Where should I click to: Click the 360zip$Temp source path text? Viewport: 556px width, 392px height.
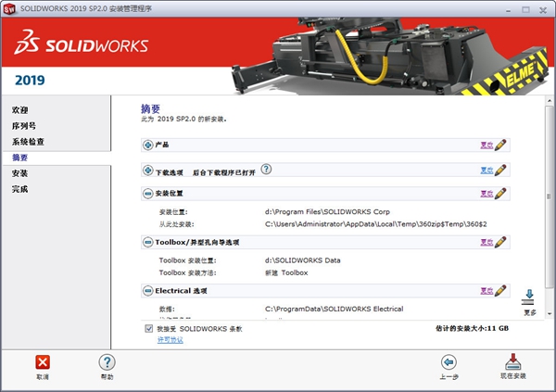[376, 224]
